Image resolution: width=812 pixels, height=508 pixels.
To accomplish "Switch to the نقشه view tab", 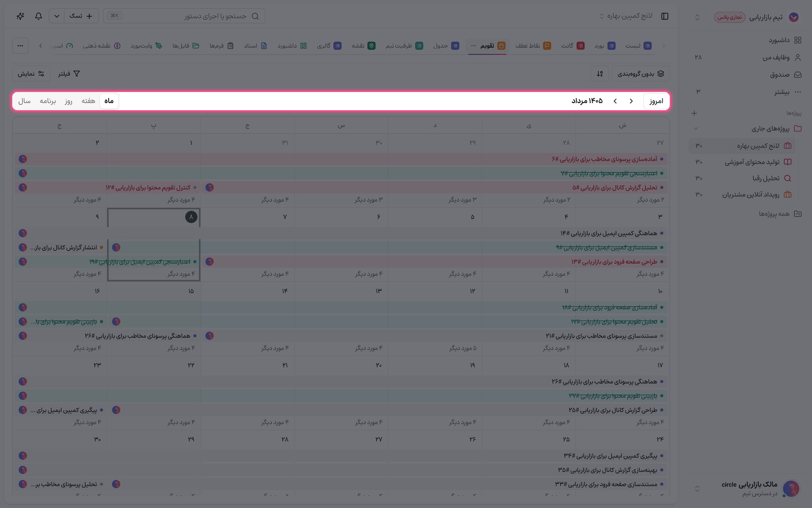I will (x=363, y=46).
